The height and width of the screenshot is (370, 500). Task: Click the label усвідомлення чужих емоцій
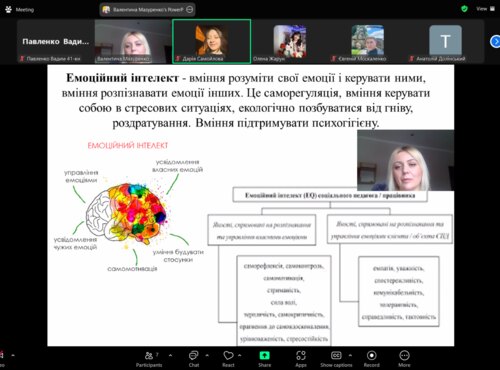(x=75, y=243)
